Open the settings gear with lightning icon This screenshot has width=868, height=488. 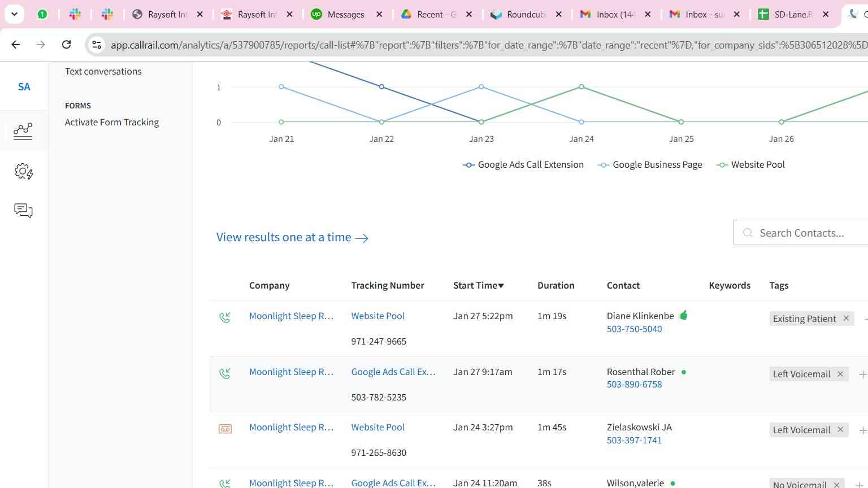[23, 171]
